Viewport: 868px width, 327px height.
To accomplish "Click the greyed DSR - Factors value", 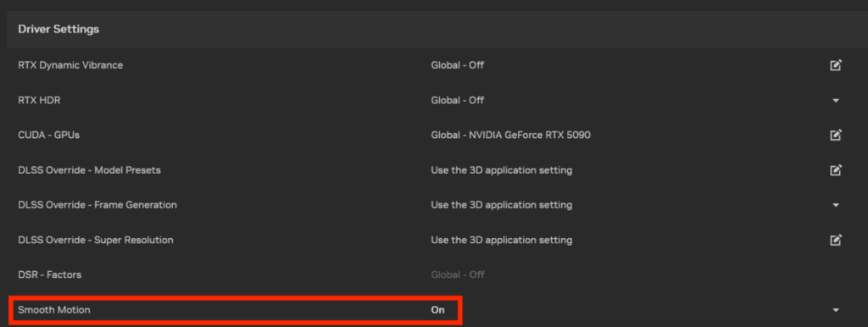I will pyautogui.click(x=457, y=275).
